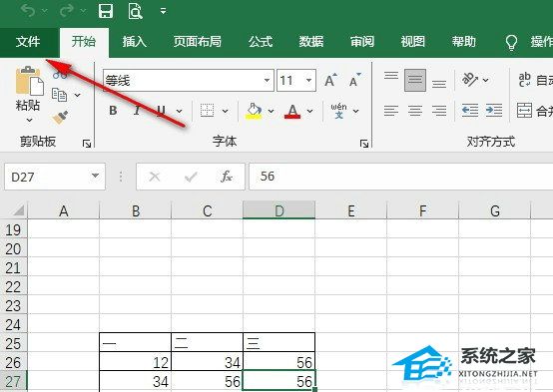The height and width of the screenshot is (392, 553).
Task: Open Print Preview from quick access toolbar
Action: (x=135, y=11)
